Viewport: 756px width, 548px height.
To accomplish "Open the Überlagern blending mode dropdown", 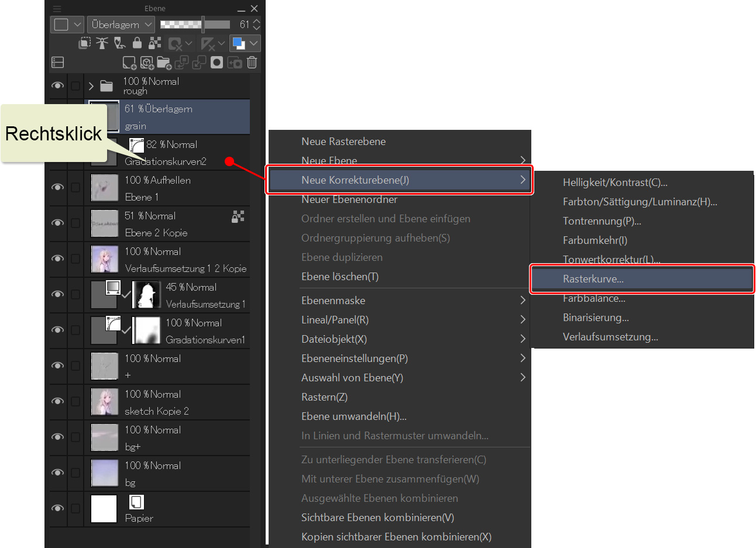I will tap(122, 25).
